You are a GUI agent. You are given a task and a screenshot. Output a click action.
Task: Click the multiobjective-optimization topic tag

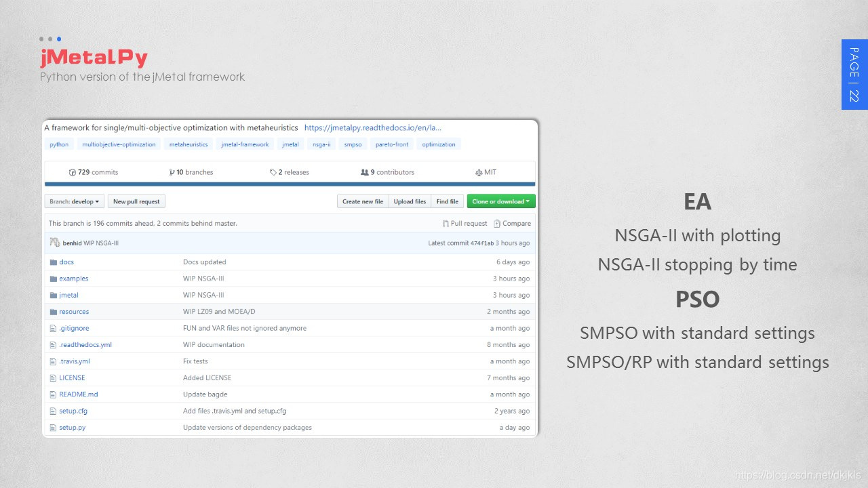pyautogui.click(x=119, y=144)
